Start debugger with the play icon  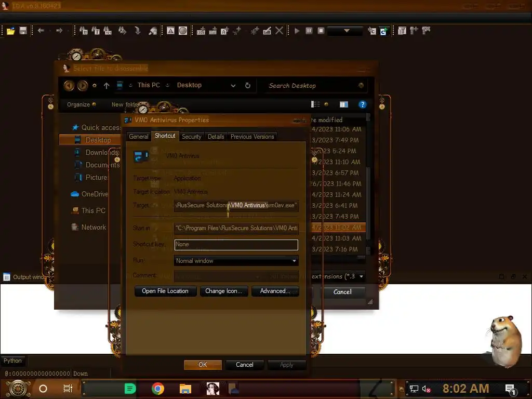click(297, 31)
